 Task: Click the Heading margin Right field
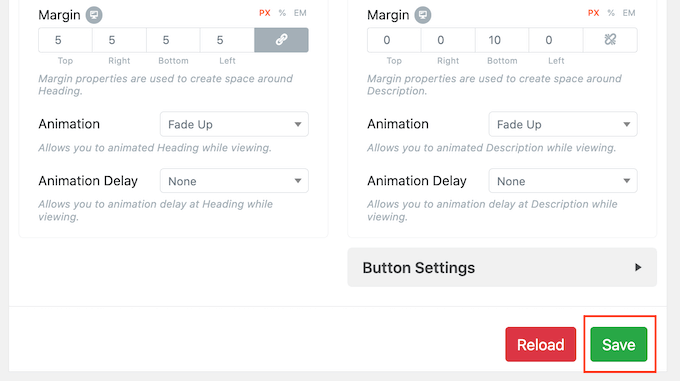click(119, 40)
